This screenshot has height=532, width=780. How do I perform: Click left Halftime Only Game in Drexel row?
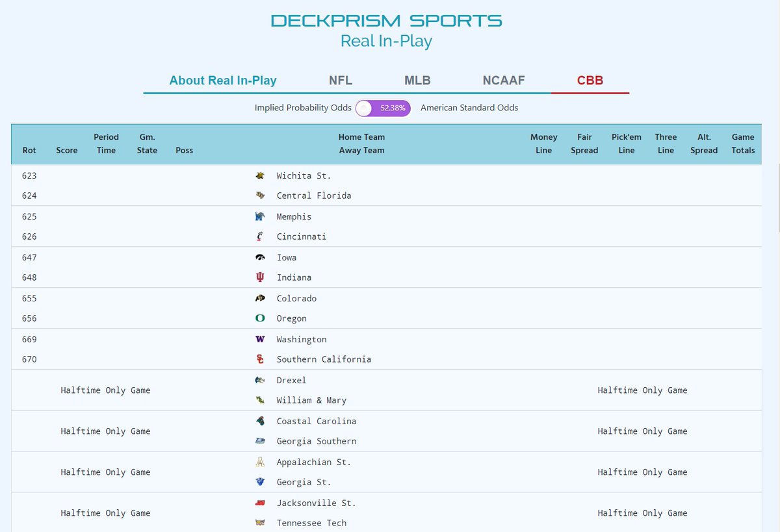point(105,390)
